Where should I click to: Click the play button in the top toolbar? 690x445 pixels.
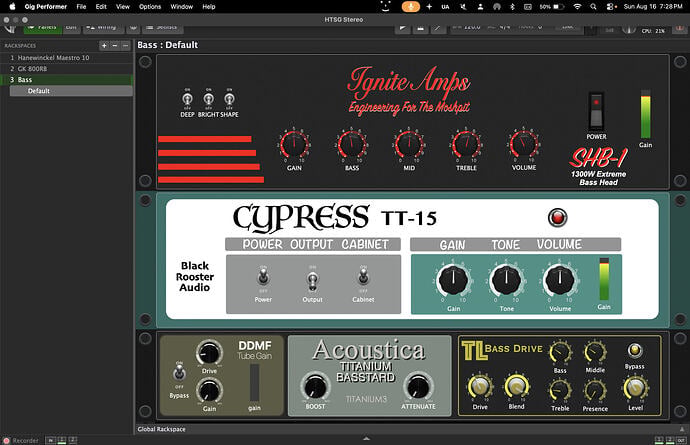tap(402, 27)
